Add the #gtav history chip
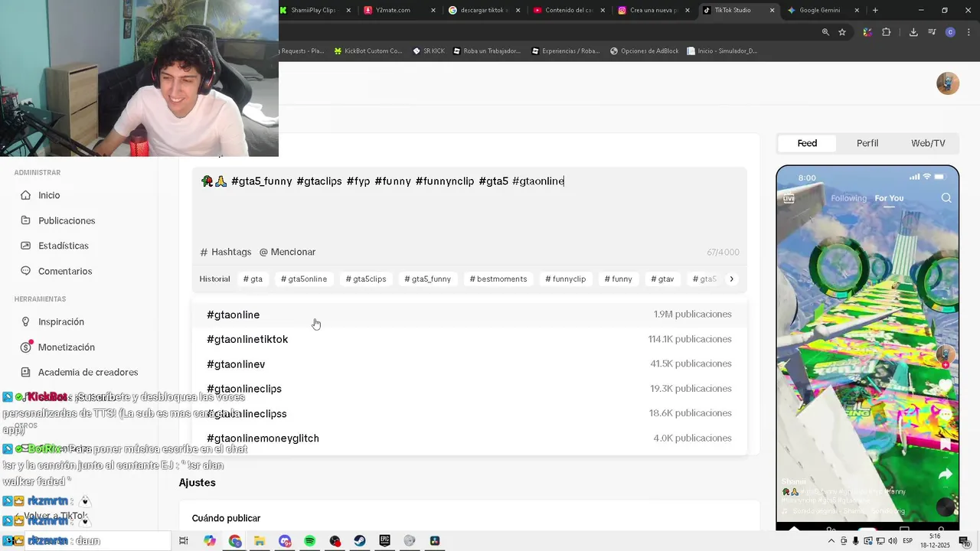Viewport: 980px width, 551px height. (x=662, y=279)
